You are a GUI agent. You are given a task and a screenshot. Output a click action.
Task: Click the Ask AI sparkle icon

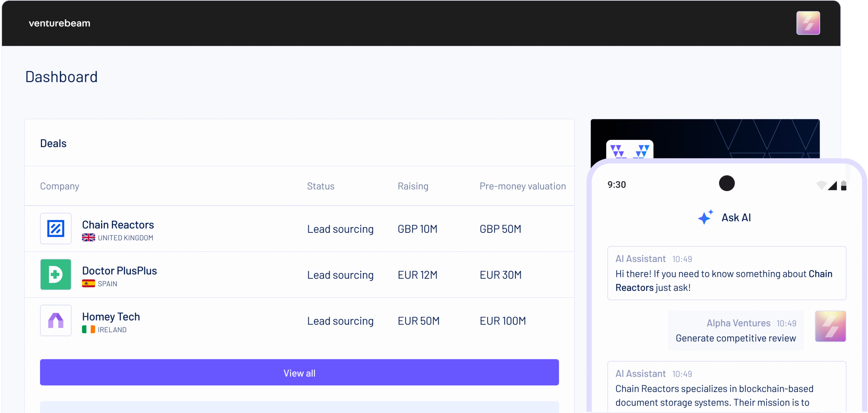705,217
